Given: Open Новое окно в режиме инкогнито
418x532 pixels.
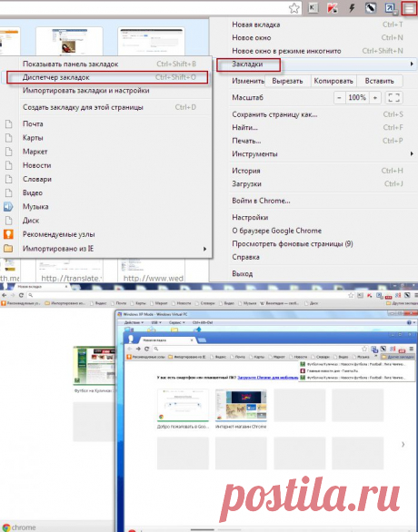Looking at the screenshot, I should point(286,51).
